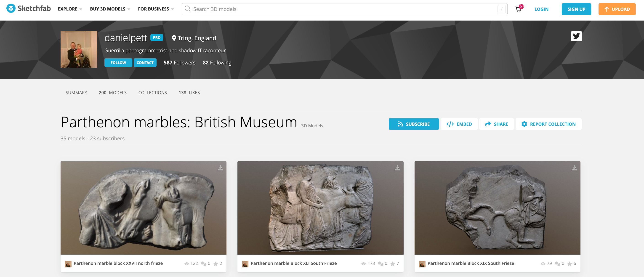Open title 'Parthenon marble Block XIX South Frieze'

pos(471,263)
